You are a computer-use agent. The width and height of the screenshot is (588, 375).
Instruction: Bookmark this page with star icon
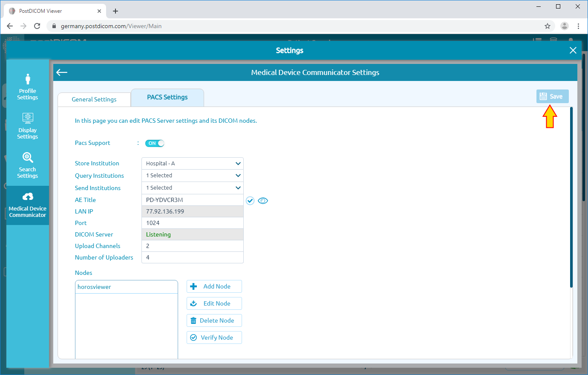point(548,26)
